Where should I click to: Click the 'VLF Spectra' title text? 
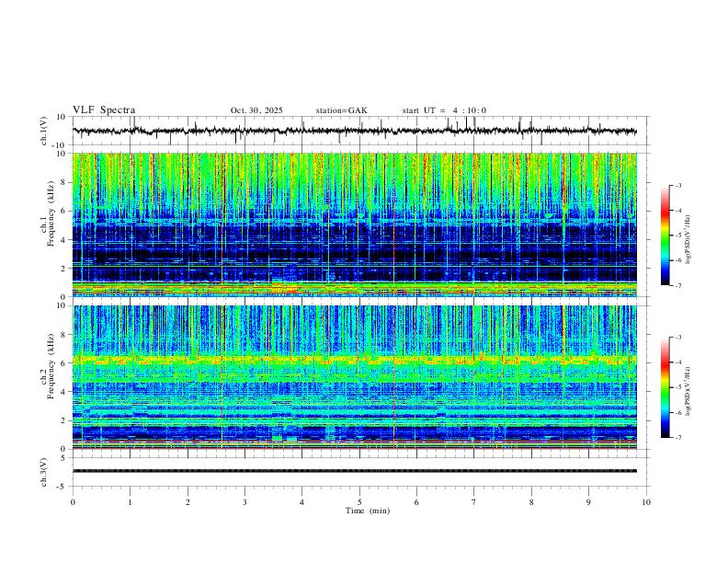tap(104, 110)
